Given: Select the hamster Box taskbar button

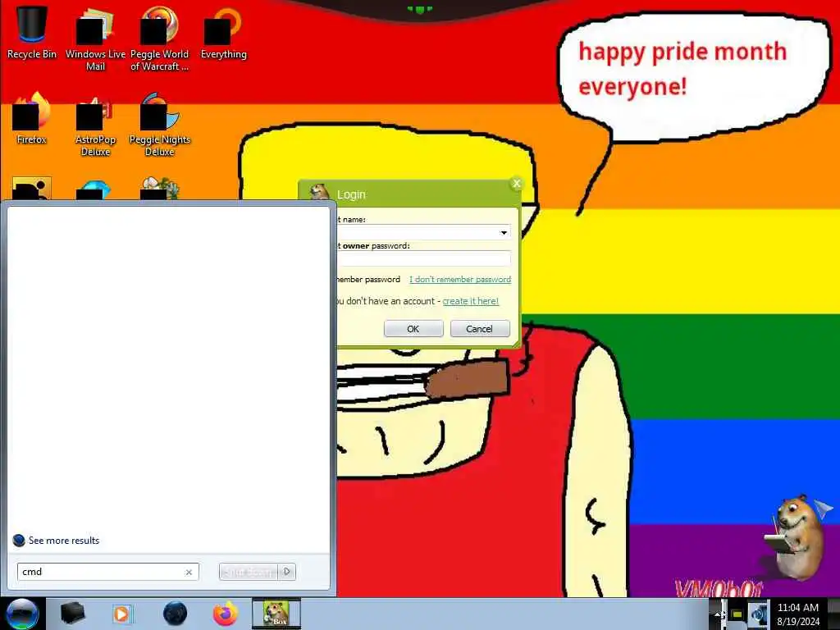Looking at the screenshot, I should (276, 614).
